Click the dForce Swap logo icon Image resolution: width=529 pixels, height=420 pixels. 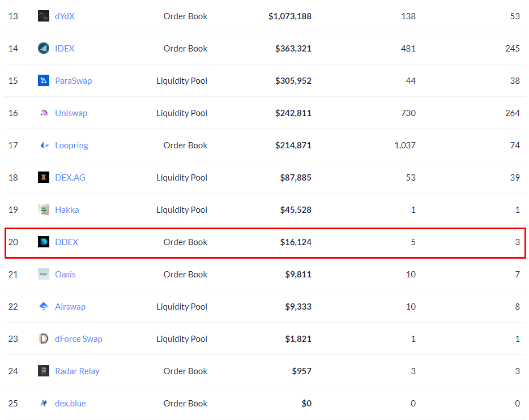[x=43, y=338]
